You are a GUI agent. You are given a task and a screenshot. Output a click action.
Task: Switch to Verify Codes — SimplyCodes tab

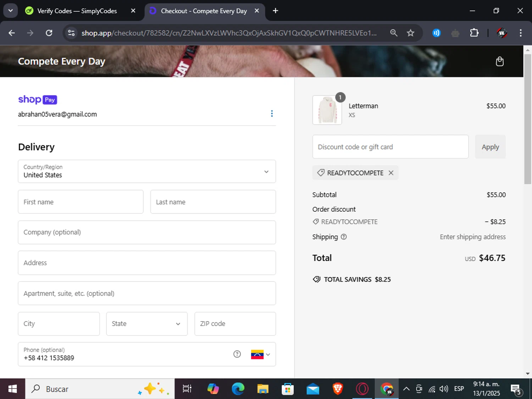tap(77, 11)
